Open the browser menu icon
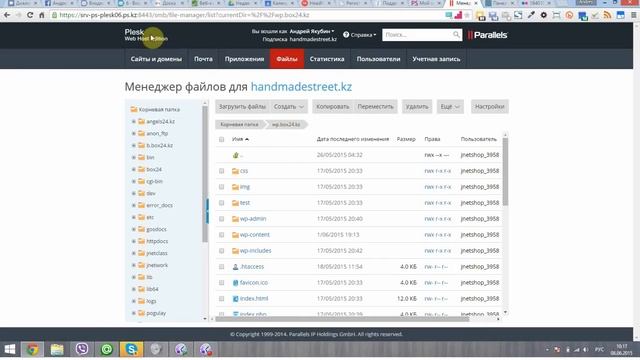 click(x=633, y=15)
